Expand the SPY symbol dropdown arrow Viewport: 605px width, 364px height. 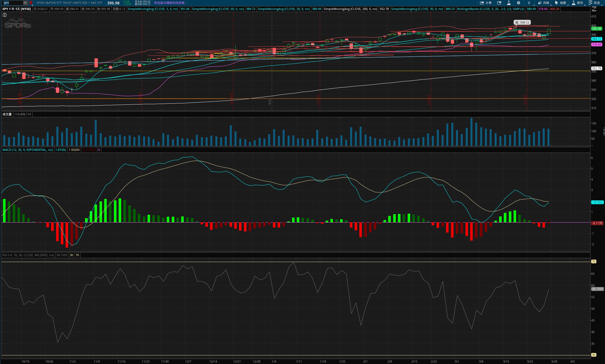(x=25, y=3)
